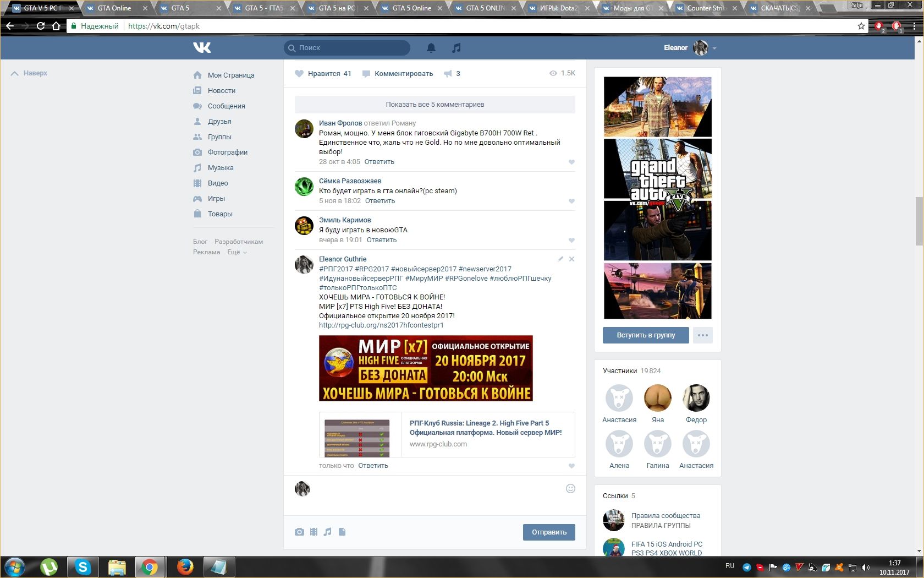This screenshot has width=924, height=578.
Task: Open Firefox from the taskbar
Action: tap(185, 566)
